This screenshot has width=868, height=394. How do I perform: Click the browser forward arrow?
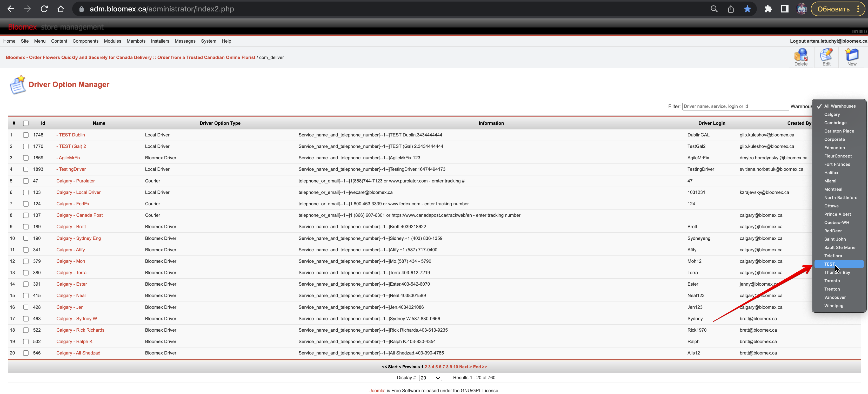(27, 9)
